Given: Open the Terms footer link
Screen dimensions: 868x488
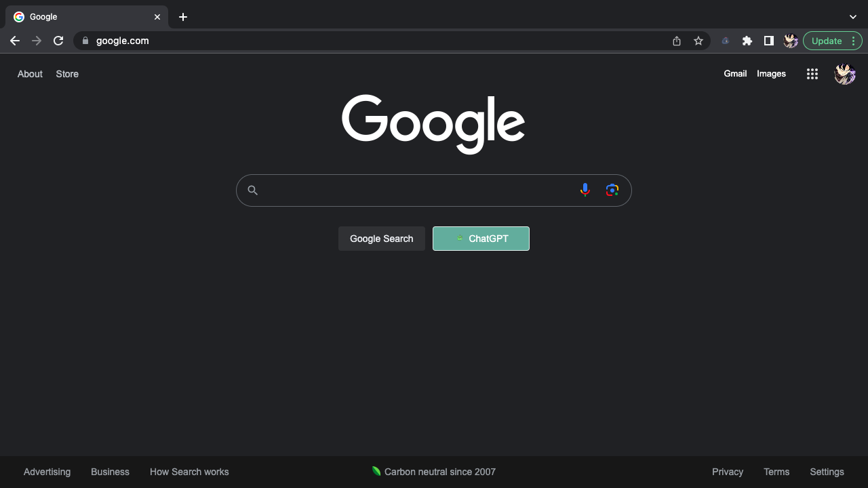Looking at the screenshot, I should [776, 472].
